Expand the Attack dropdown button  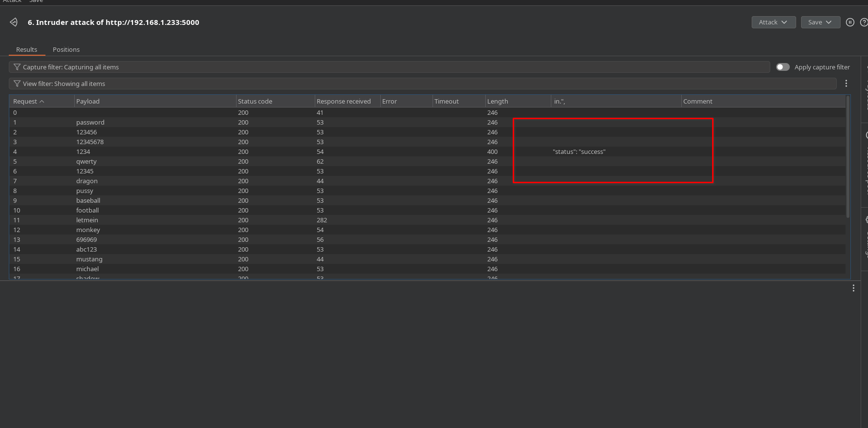coord(773,22)
